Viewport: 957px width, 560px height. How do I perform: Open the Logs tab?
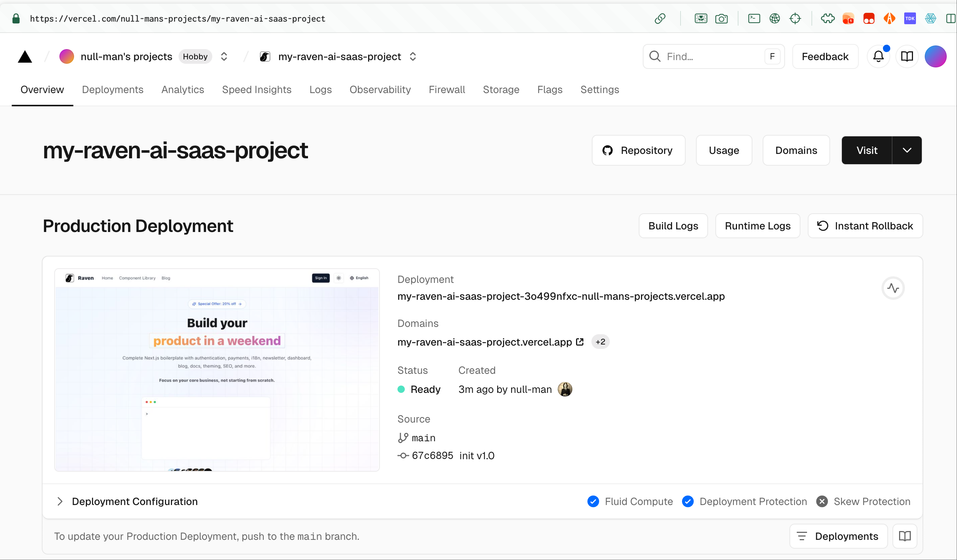tap(320, 89)
